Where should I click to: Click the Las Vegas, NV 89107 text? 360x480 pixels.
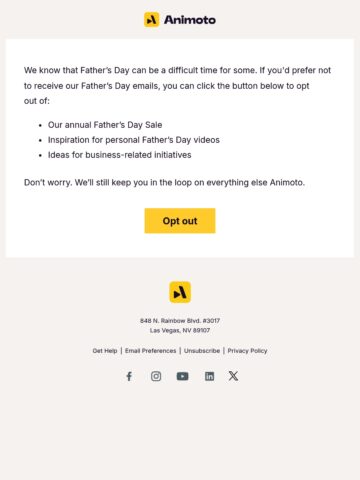[180, 330]
